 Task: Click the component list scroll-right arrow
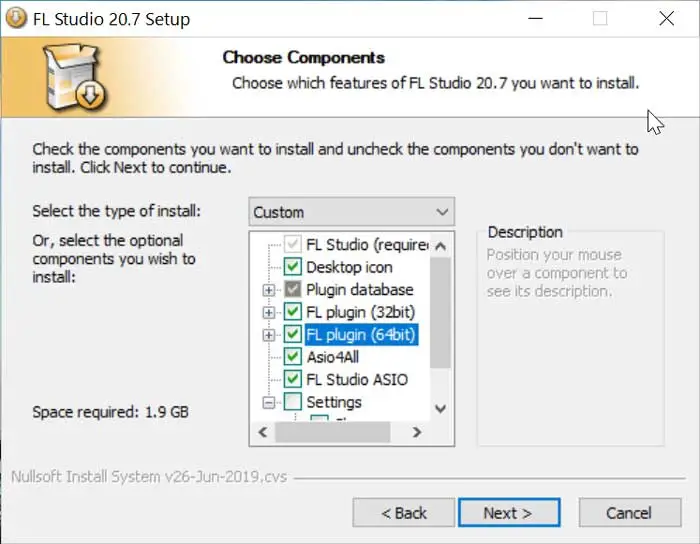click(418, 432)
